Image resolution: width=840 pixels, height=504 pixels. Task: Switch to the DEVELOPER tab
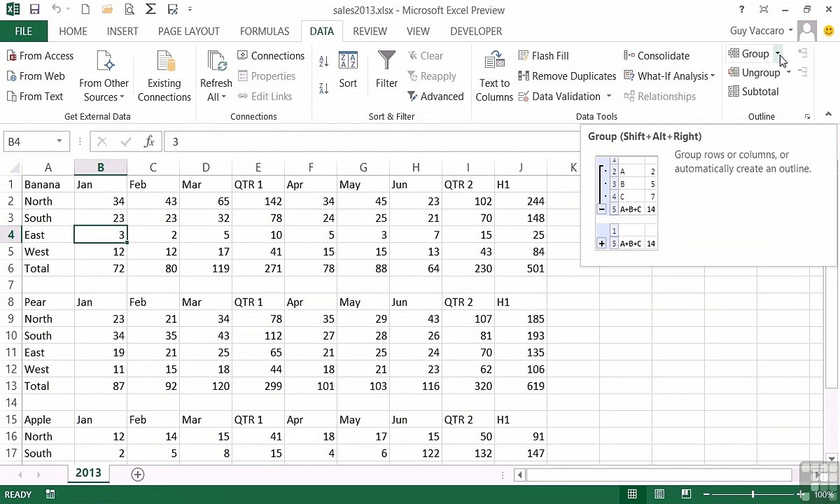coord(476,31)
